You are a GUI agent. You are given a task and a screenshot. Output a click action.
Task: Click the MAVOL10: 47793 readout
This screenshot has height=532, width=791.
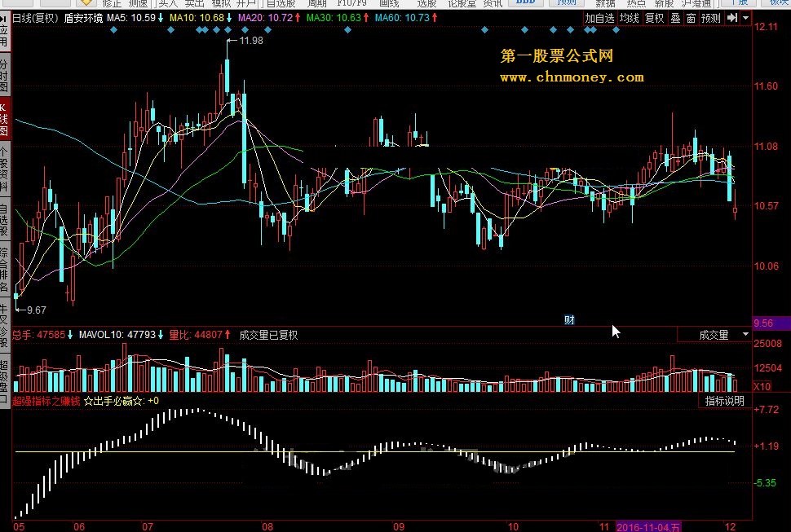point(121,335)
